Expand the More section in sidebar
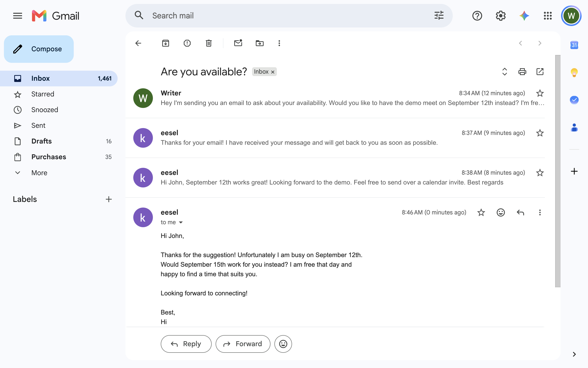Screen dimensions: 588x368 click(39, 173)
